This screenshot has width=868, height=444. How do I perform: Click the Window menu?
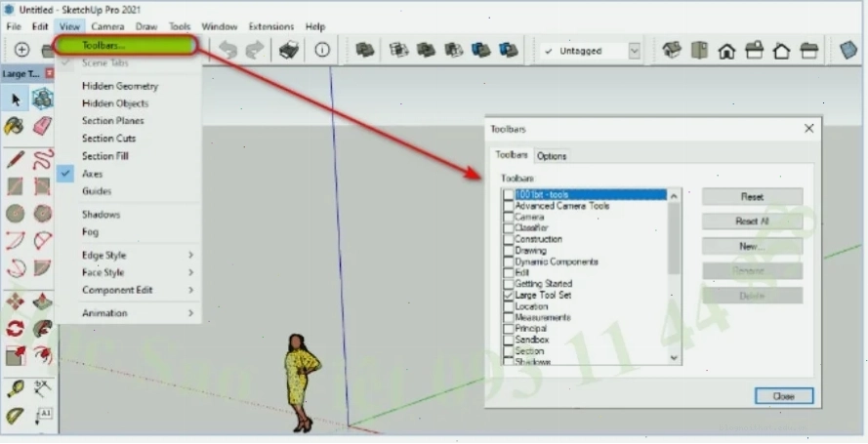click(220, 26)
